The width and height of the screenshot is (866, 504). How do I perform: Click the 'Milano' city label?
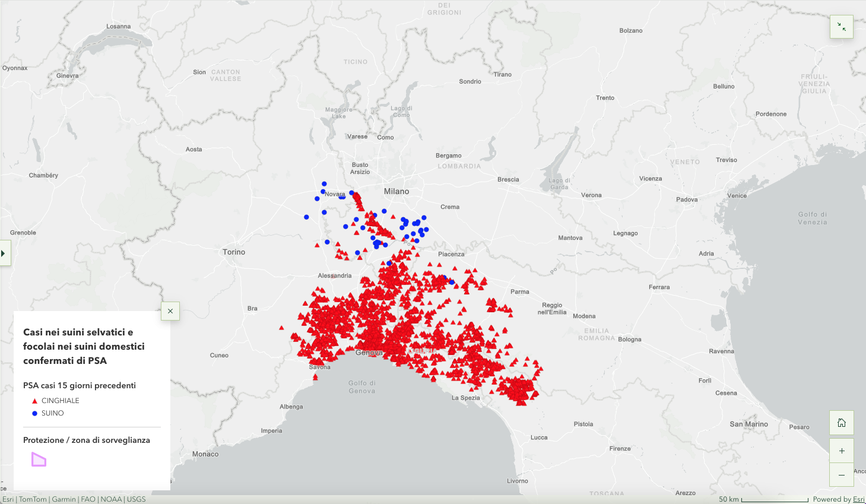point(396,191)
